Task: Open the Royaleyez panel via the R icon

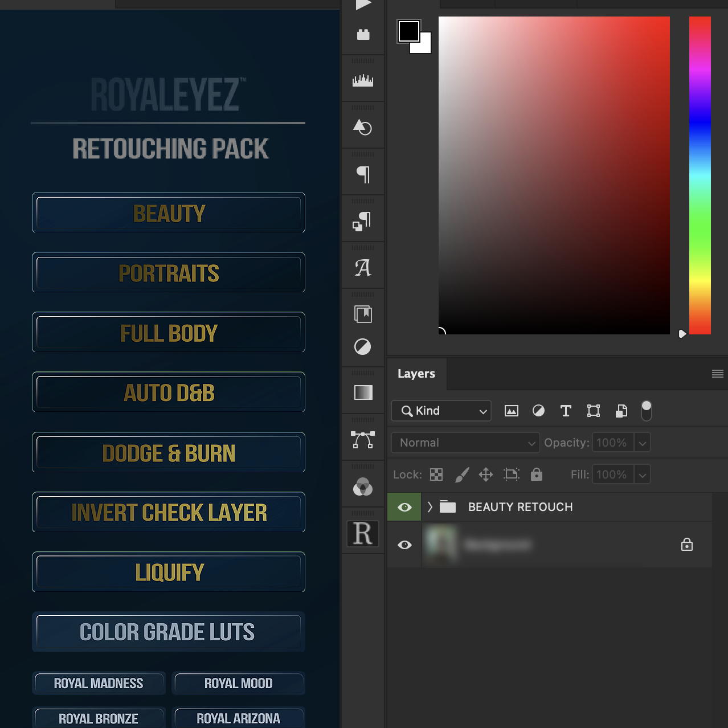Action: tap(363, 534)
